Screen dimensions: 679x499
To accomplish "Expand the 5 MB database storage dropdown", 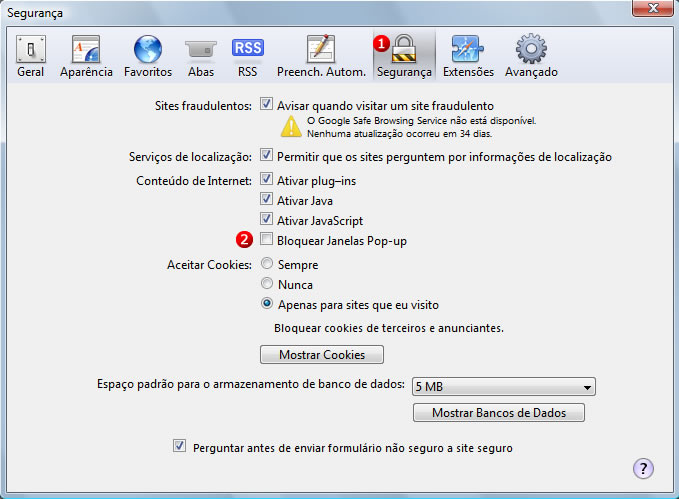I will (503, 387).
